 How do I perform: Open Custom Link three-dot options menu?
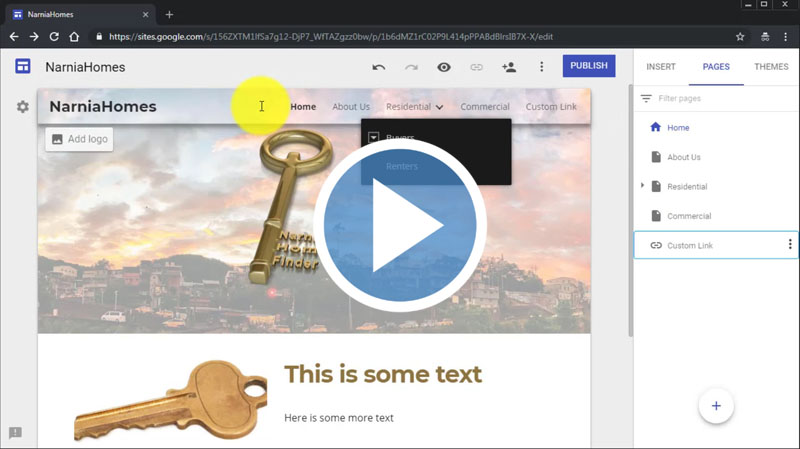pos(790,245)
